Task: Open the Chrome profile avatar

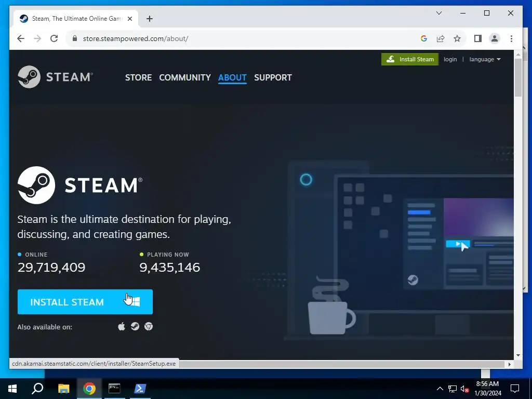Action: point(495,38)
